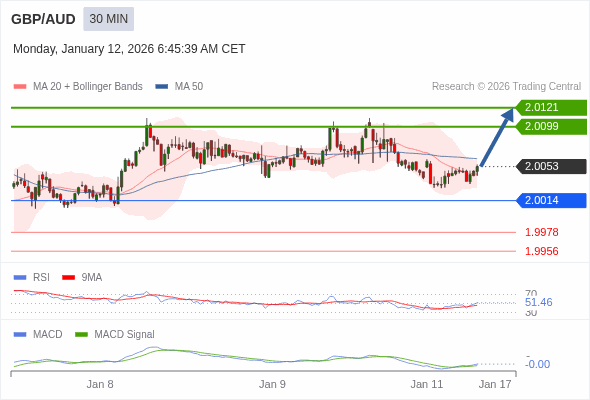Click the 2.0121 resistance price tag

[551, 108]
